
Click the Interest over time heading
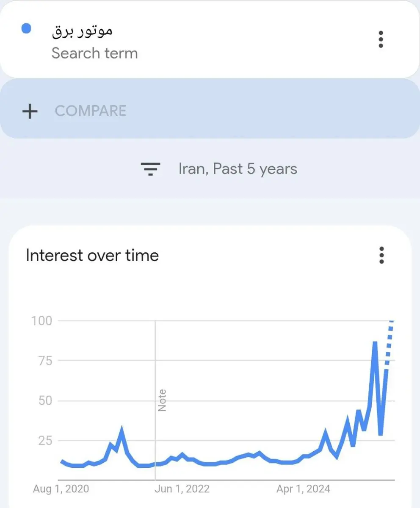[92, 256]
